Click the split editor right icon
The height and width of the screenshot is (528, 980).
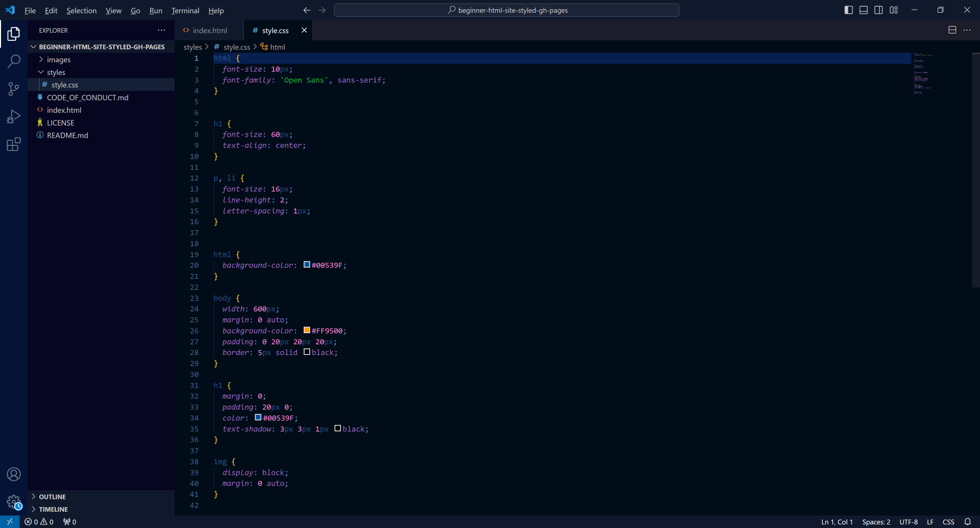[952, 30]
